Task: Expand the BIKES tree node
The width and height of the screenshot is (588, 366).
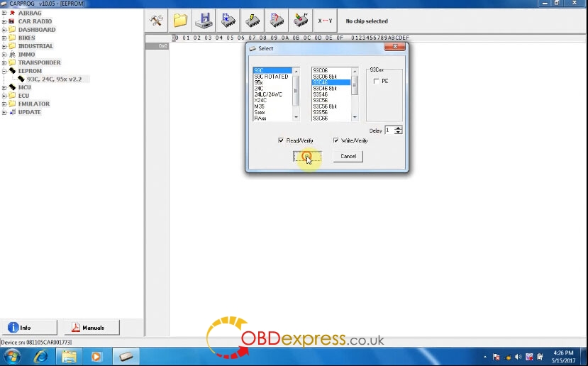Action: (x=4, y=38)
